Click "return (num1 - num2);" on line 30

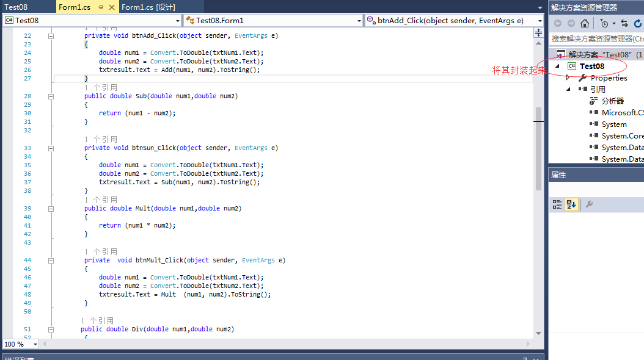(x=137, y=113)
